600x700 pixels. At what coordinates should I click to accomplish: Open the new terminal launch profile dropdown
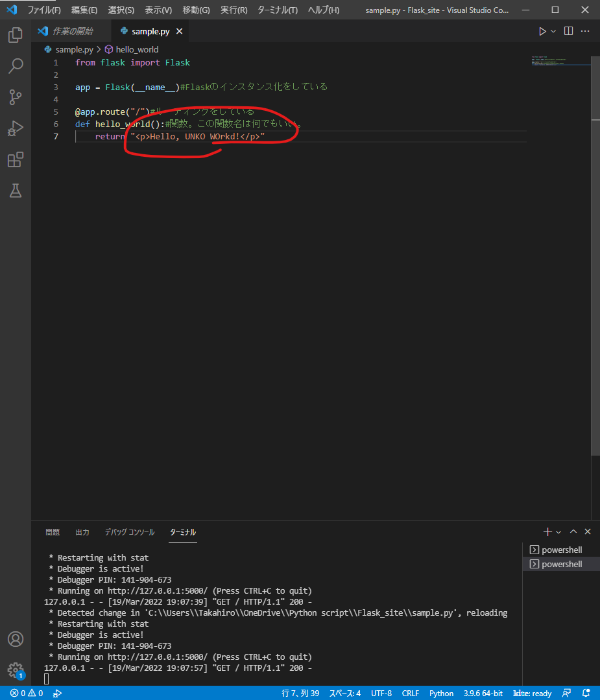tap(558, 532)
